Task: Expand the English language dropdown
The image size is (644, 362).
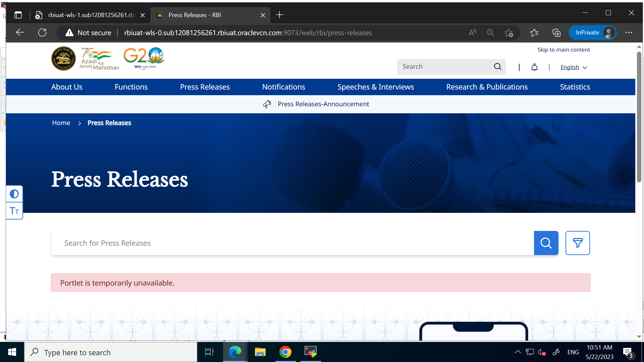Action: click(574, 67)
